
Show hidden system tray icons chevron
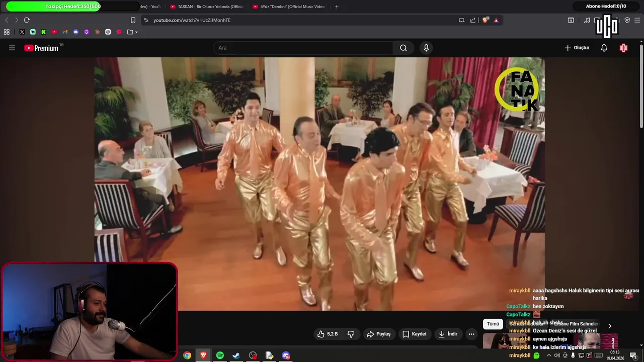coord(549,355)
